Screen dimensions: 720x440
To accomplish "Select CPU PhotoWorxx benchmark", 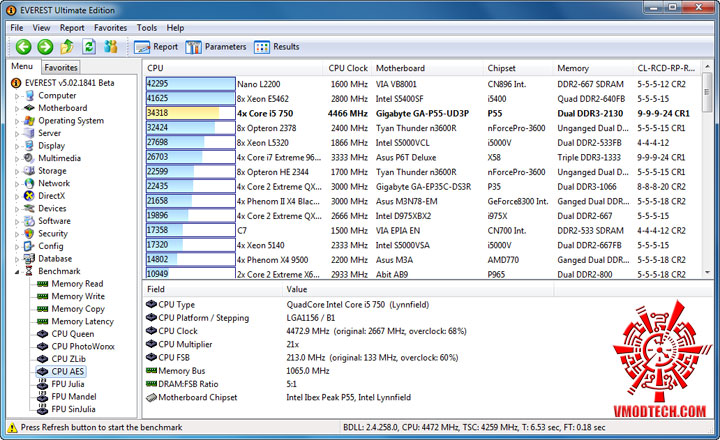I will tap(83, 346).
